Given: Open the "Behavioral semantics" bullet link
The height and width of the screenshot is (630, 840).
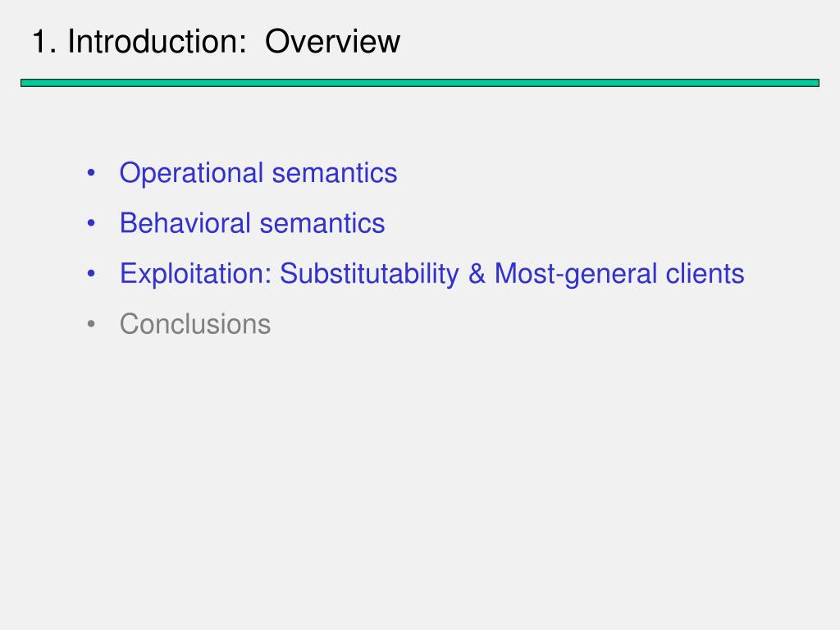Looking at the screenshot, I should [252, 223].
